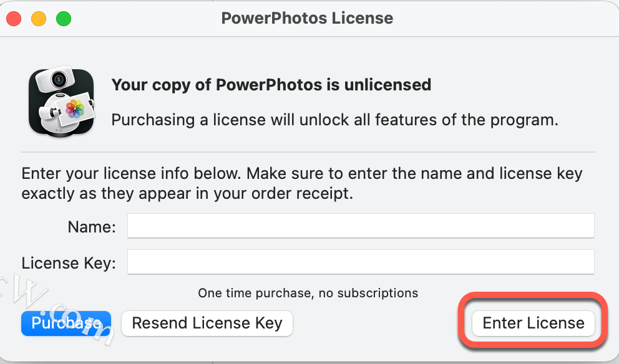Click the 'PowerPhotos is unlicensed' heading

271,85
